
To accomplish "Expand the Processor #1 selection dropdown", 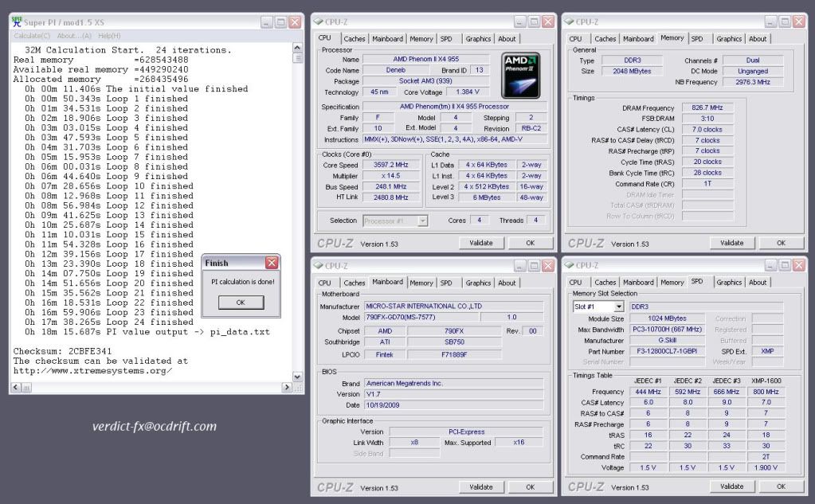I will tap(422, 221).
